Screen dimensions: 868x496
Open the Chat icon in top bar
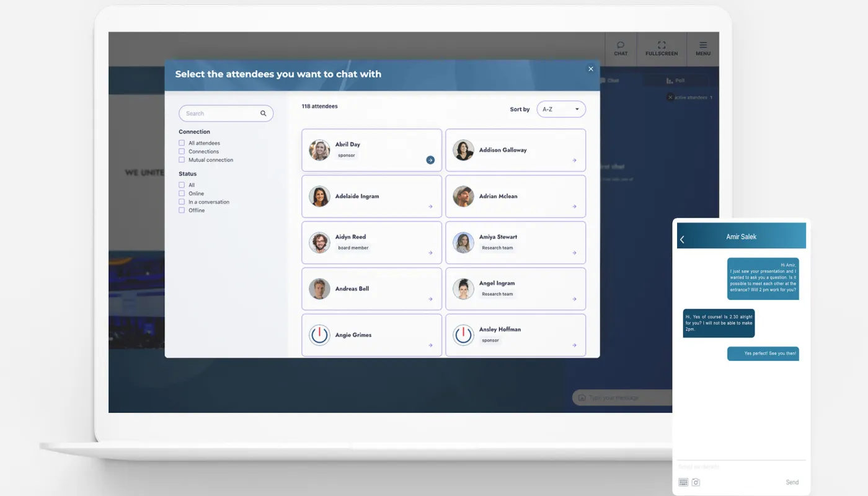[x=620, y=48]
